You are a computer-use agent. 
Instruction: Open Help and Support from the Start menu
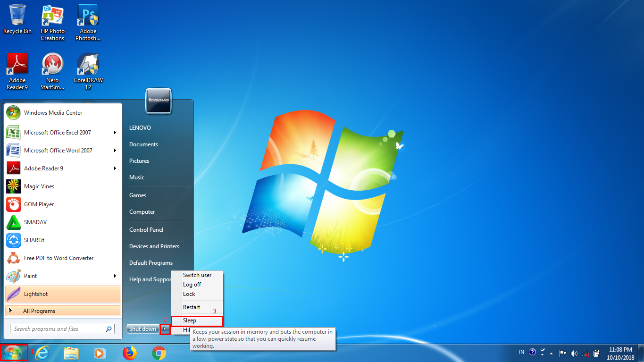tap(150, 279)
